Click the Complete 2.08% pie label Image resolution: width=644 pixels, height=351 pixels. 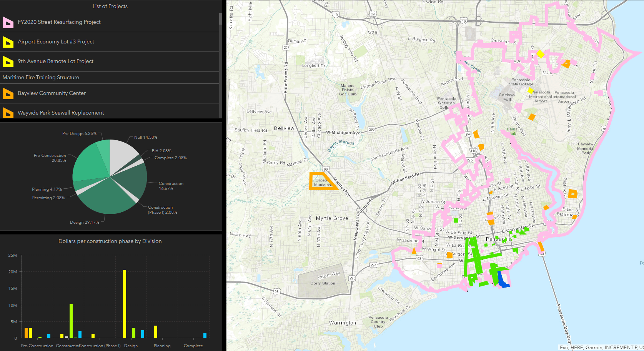(x=171, y=158)
